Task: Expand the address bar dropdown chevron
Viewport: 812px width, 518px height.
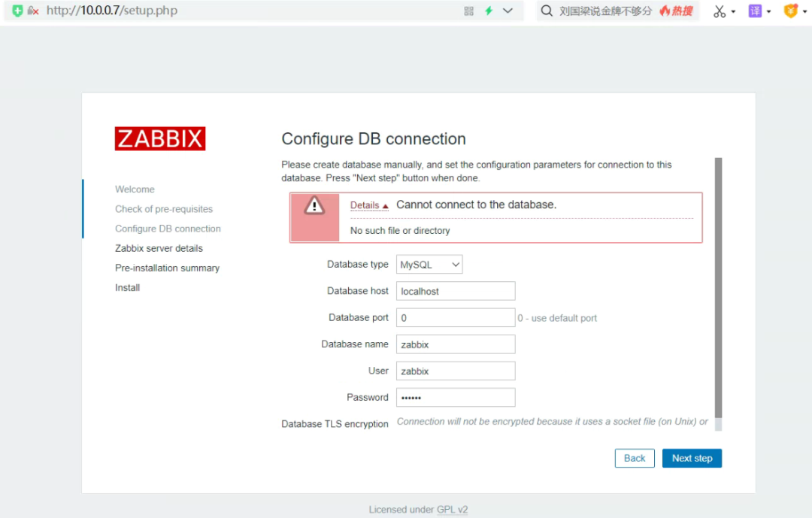Action: tap(508, 11)
